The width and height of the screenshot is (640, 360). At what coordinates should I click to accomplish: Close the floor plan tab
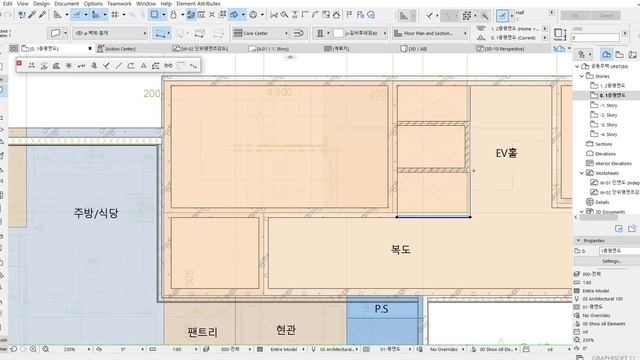[90, 48]
